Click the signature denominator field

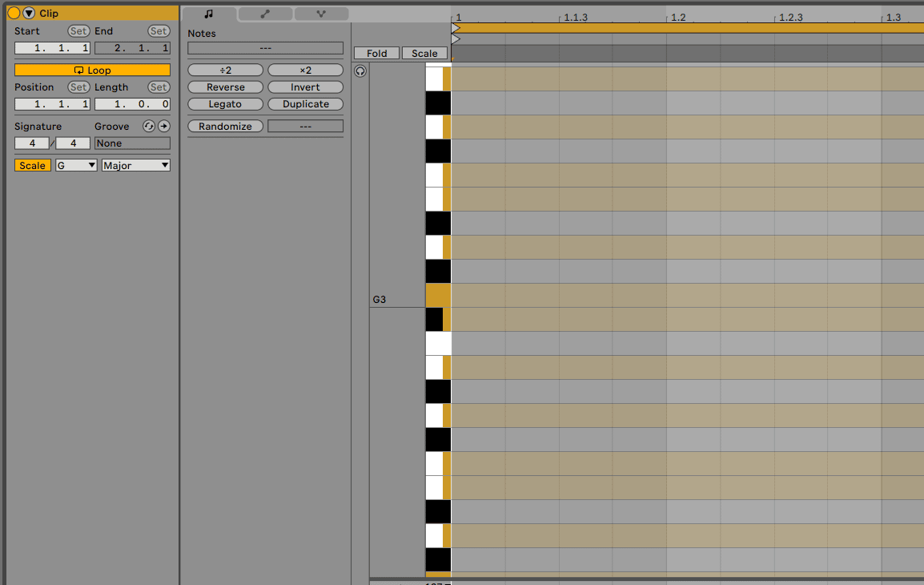pos(73,143)
